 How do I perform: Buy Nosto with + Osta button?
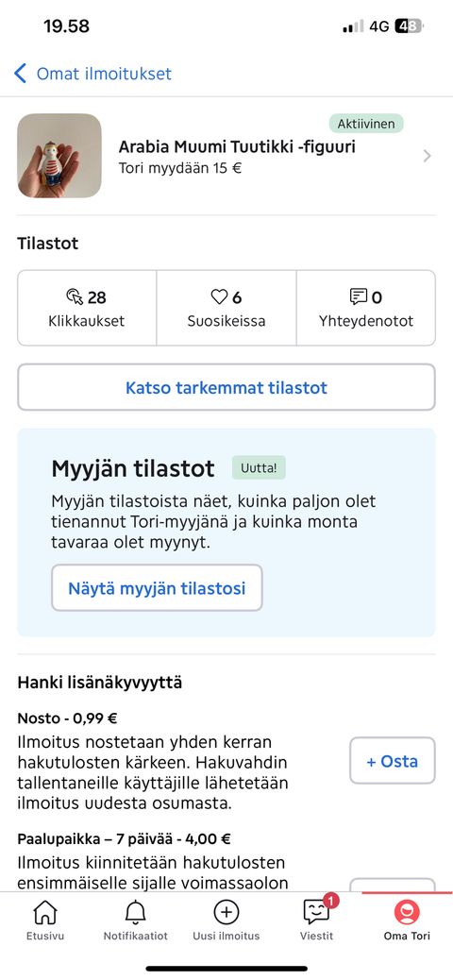tap(393, 761)
